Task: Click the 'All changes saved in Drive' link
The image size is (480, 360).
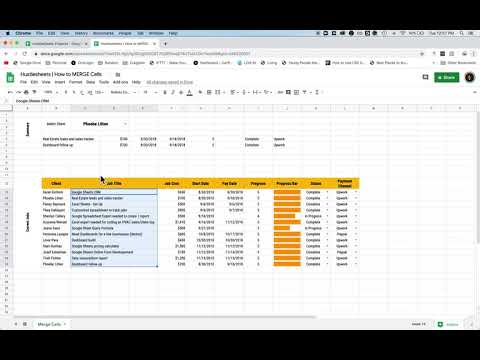Action: [x=170, y=82]
